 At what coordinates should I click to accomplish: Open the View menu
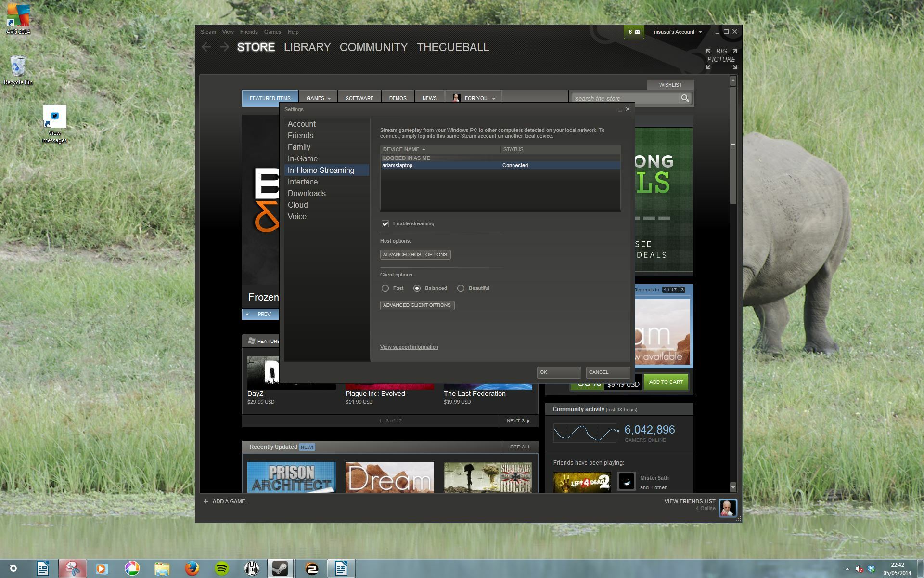228,32
